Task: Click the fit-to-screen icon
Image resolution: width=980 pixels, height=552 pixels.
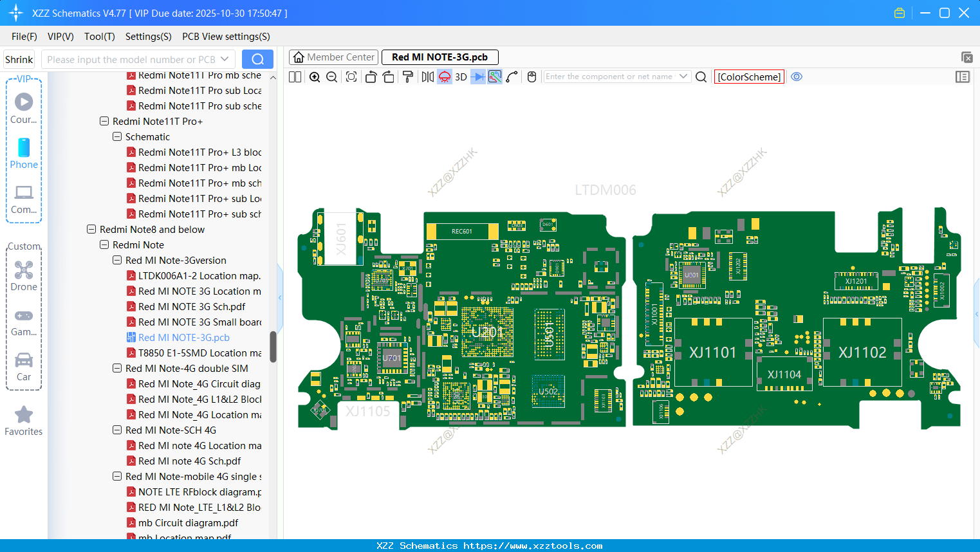Action: click(351, 77)
